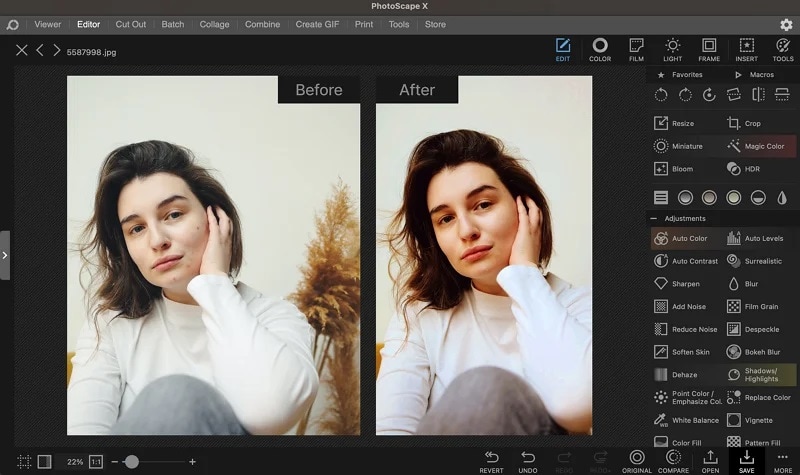Open the FRAME panel
This screenshot has width=800, height=475.
click(709, 50)
